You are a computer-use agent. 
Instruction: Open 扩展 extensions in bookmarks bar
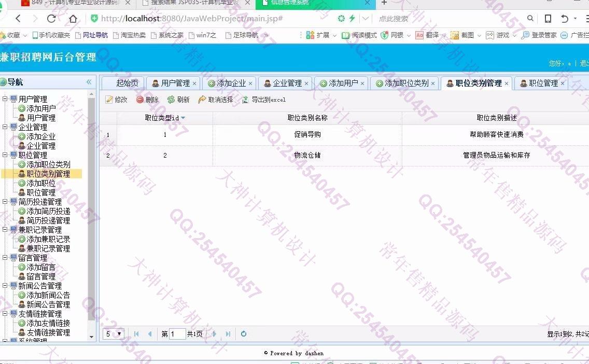point(321,35)
